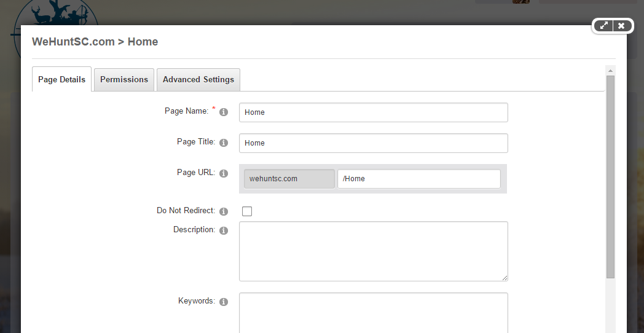Maximize the dialog with the expand icon
644x333 pixels.
pyautogui.click(x=603, y=26)
